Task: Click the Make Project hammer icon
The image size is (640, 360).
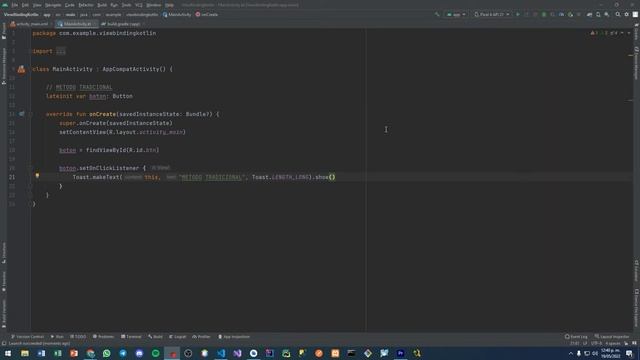Action: [x=437, y=14]
